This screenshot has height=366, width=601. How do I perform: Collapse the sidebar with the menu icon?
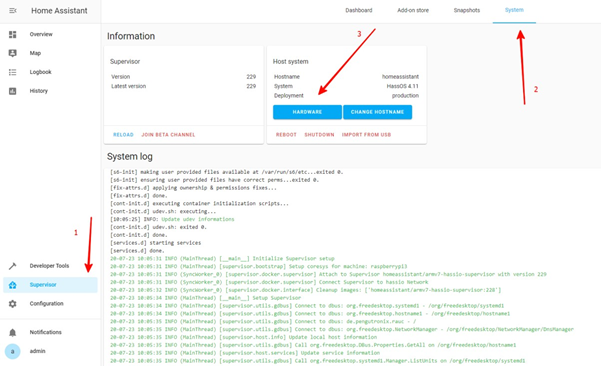pos(13,11)
